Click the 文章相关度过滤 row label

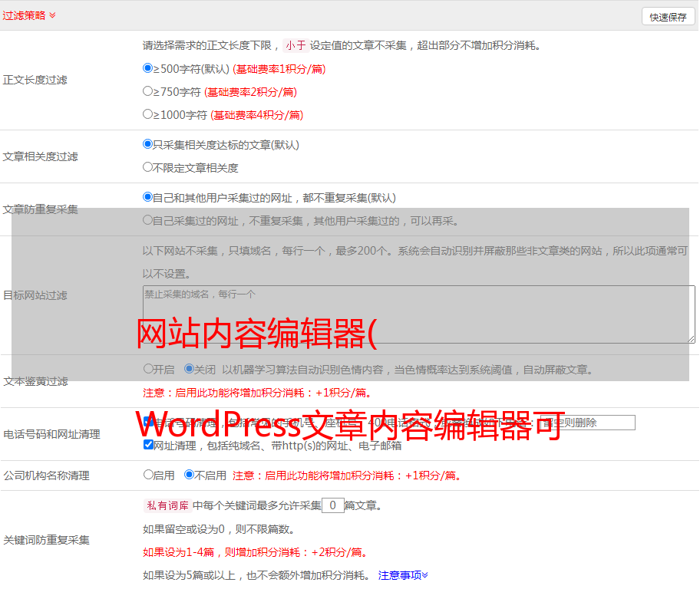[x=40, y=156]
